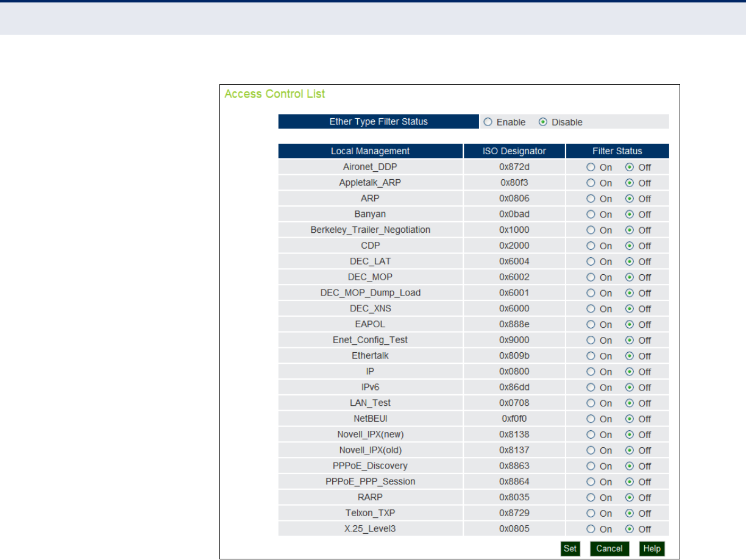Turn On filter in DEC_MOP row

click(x=591, y=277)
